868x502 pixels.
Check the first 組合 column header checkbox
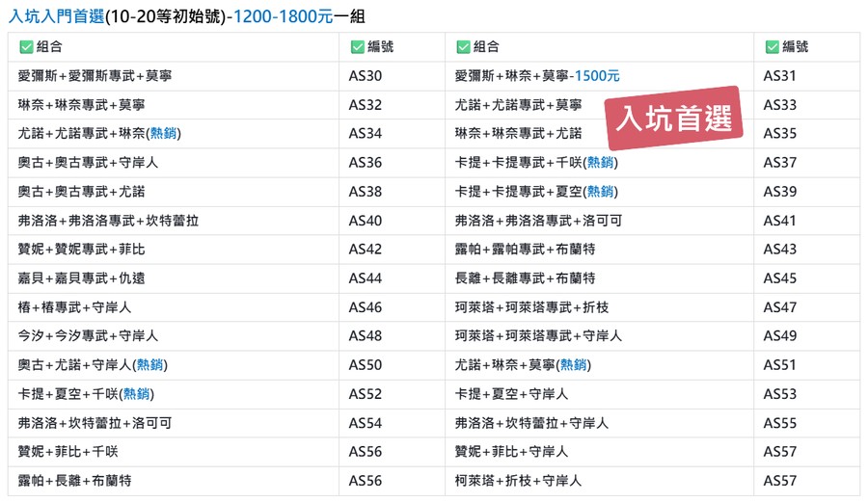click(26, 47)
